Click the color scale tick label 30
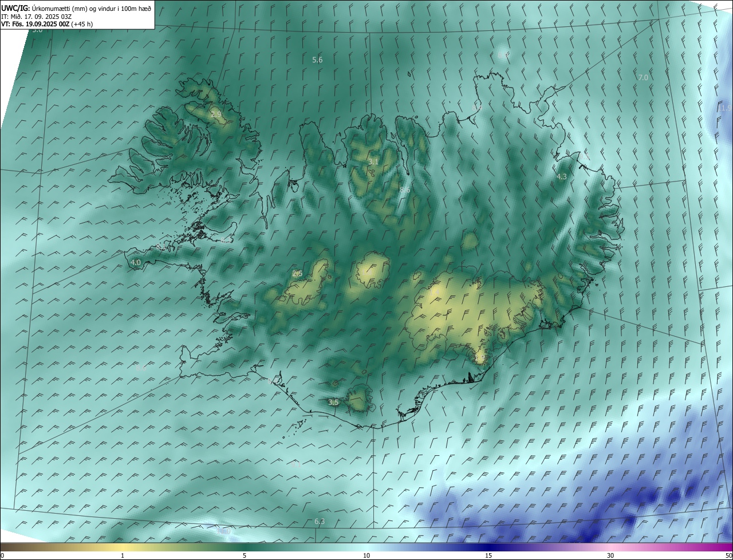Image resolution: width=733 pixels, height=560 pixels. click(x=610, y=555)
